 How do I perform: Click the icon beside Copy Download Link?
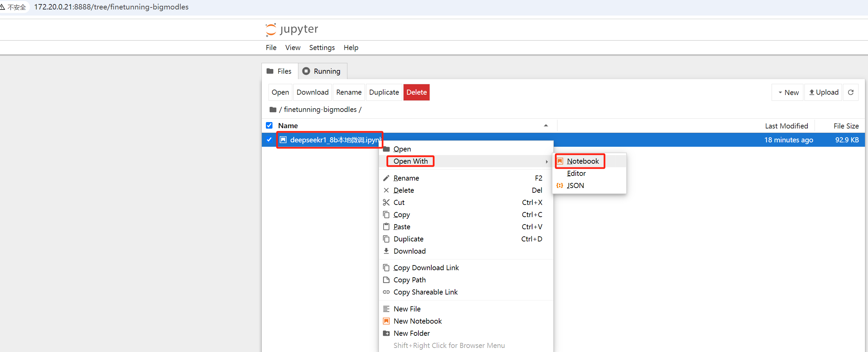[386, 268]
